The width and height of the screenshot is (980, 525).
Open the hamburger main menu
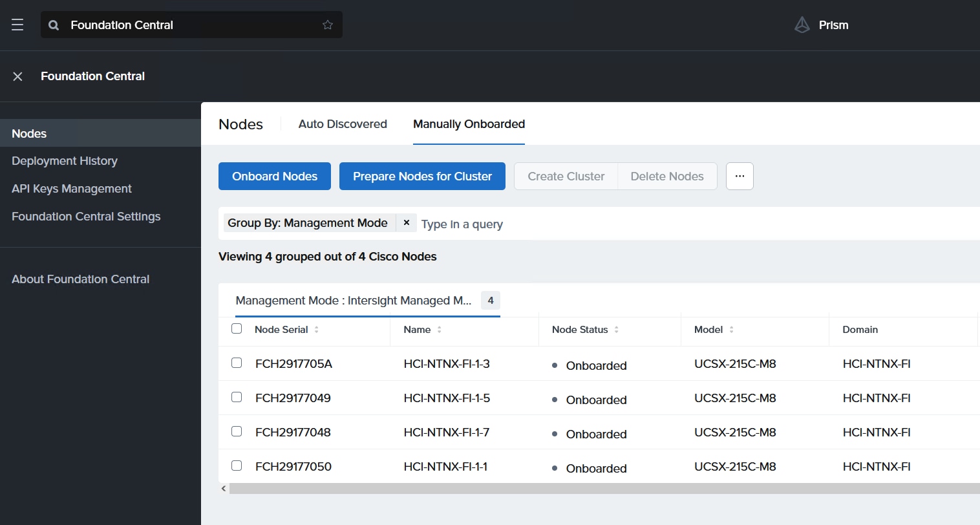coord(17,25)
